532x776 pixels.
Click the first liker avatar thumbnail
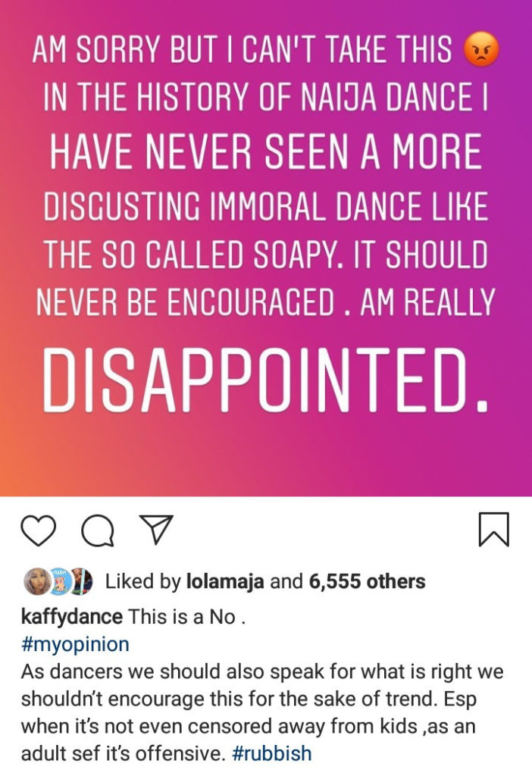click(36, 581)
